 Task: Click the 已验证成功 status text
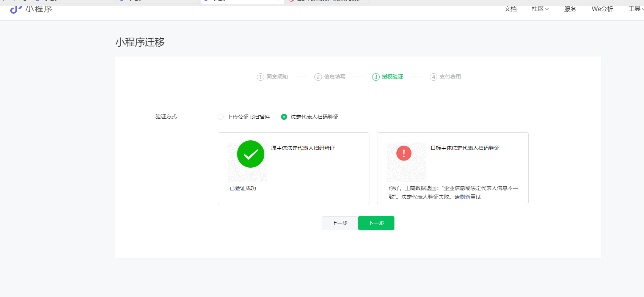(x=243, y=188)
